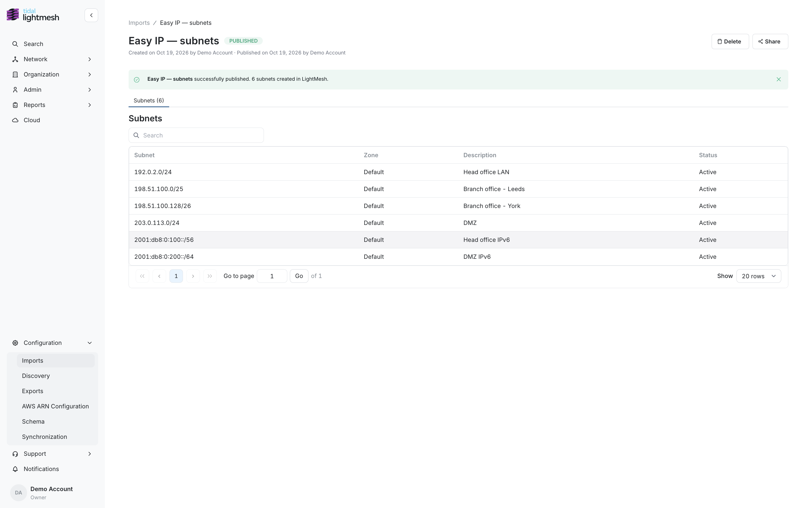The image size is (812, 508).
Task: Click the DA avatar for Demo Account
Action: [18, 492]
